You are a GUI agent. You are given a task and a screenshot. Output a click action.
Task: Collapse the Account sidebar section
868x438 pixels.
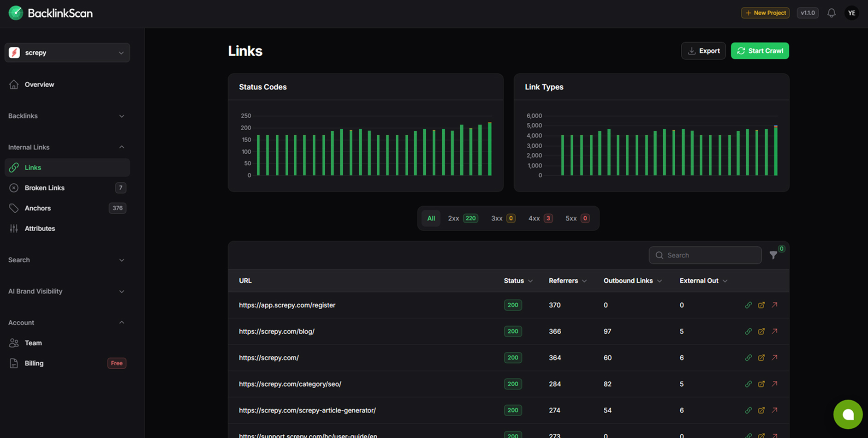coord(67,323)
